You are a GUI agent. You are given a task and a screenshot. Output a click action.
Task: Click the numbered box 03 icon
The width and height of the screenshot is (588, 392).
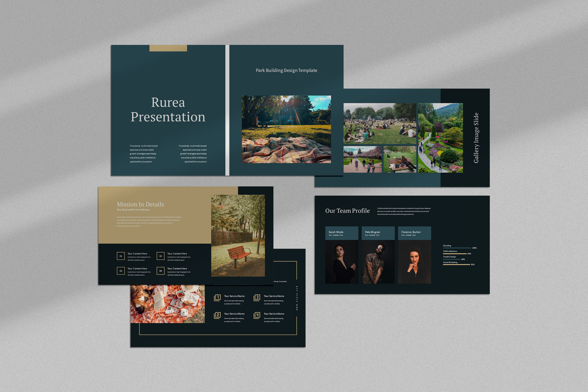pyautogui.click(x=121, y=271)
